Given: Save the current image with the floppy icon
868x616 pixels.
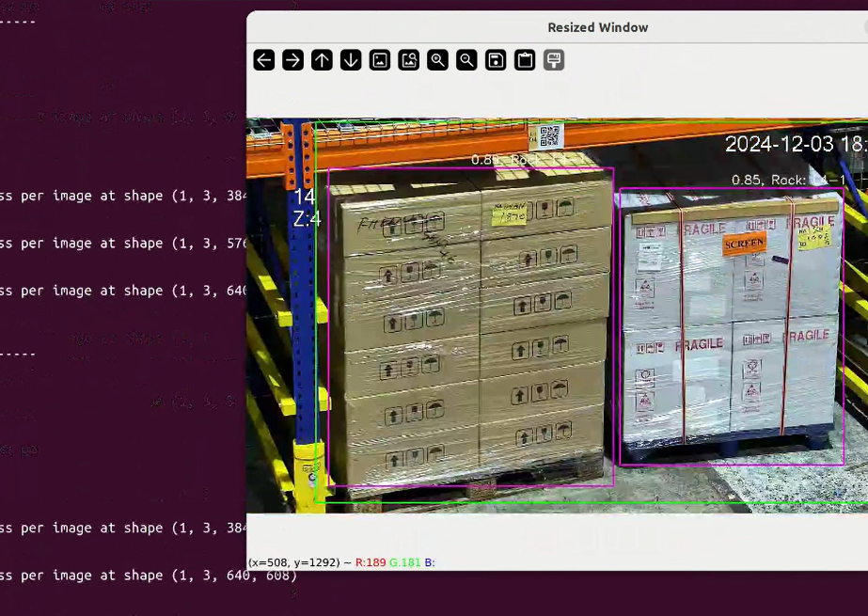Looking at the screenshot, I should tap(496, 60).
